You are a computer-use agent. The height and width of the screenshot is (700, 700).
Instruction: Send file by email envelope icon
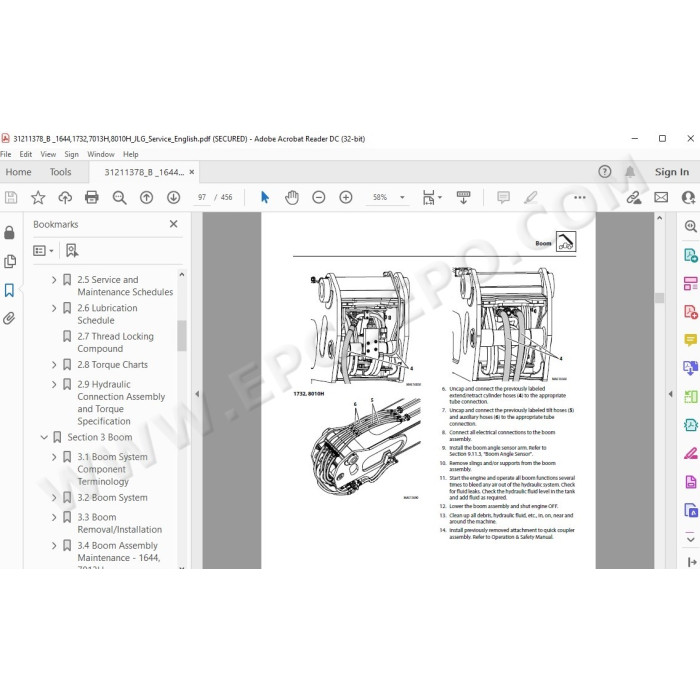tap(661, 197)
